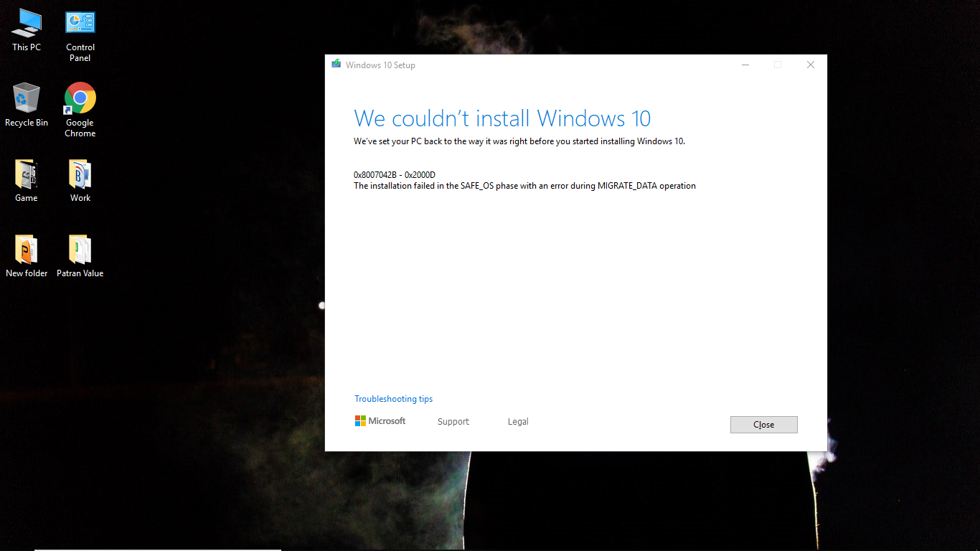Viewport: 980px width, 551px height.
Task: Open the Patran Value folder
Action: (79, 249)
